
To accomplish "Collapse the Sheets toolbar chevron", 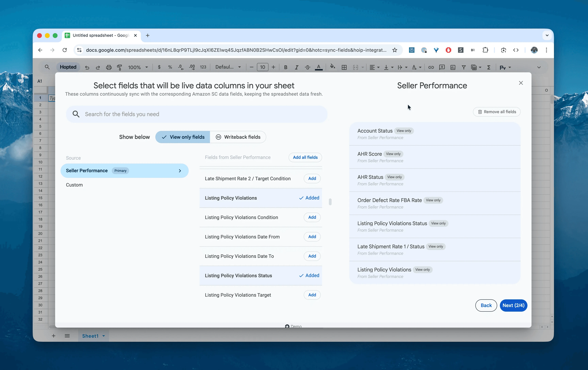I will point(539,67).
